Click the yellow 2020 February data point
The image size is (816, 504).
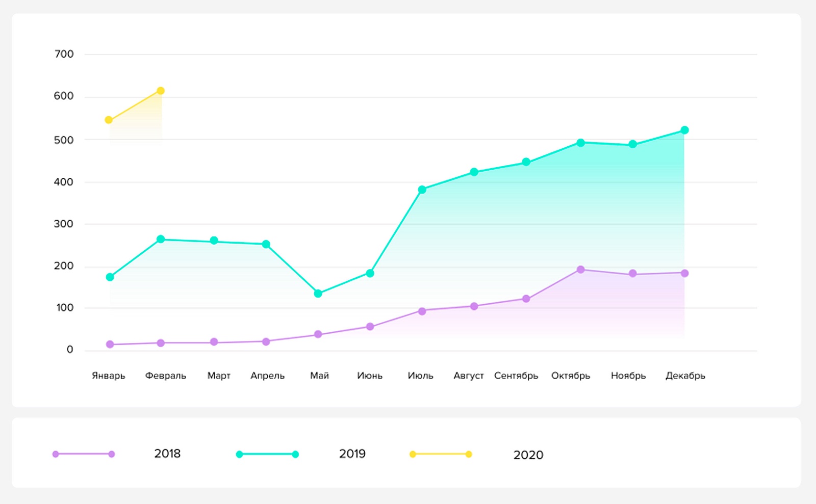(x=160, y=91)
